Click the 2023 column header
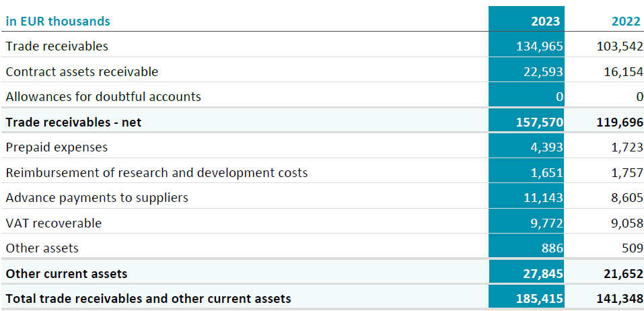Screen dimensions: 644x311 click(x=545, y=22)
